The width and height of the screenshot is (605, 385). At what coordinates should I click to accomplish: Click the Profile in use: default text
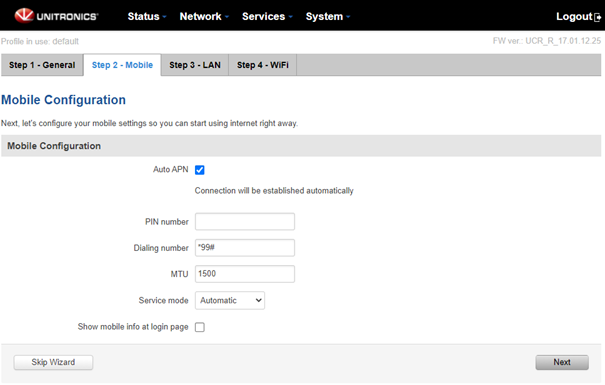(x=40, y=41)
